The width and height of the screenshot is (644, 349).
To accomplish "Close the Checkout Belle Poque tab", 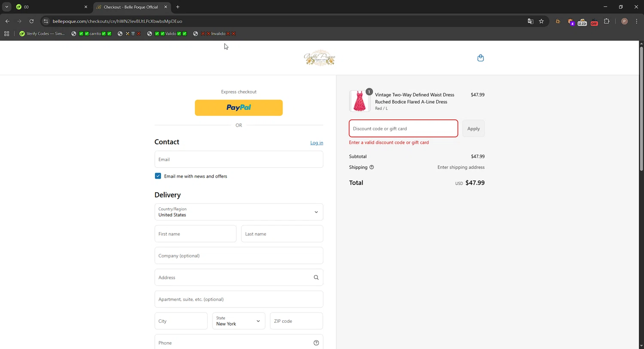I will pos(166,7).
